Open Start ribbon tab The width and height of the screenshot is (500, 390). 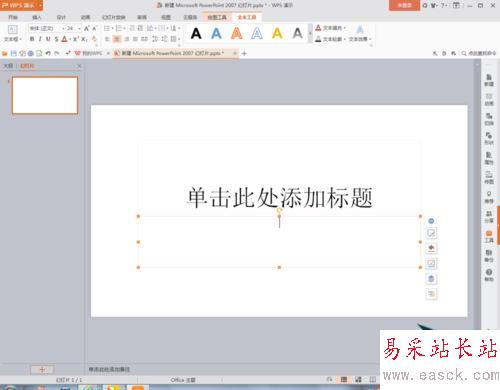[13, 17]
